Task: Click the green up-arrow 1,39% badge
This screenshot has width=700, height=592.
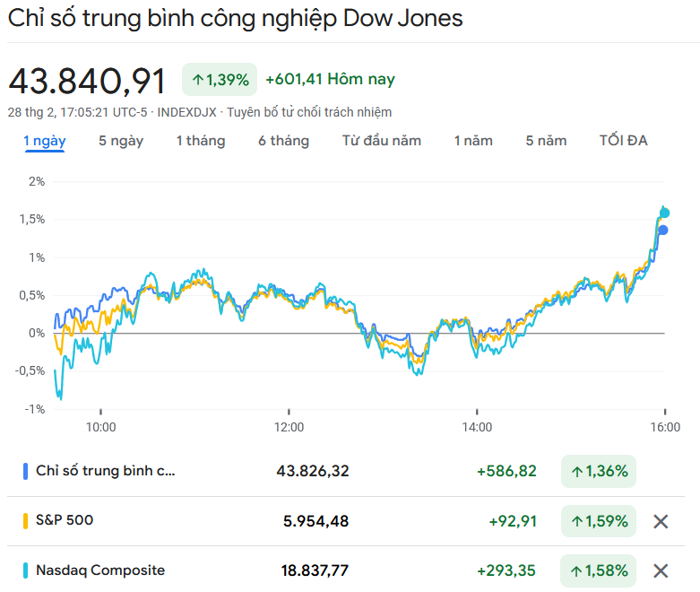Action: click(x=220, y=80)
